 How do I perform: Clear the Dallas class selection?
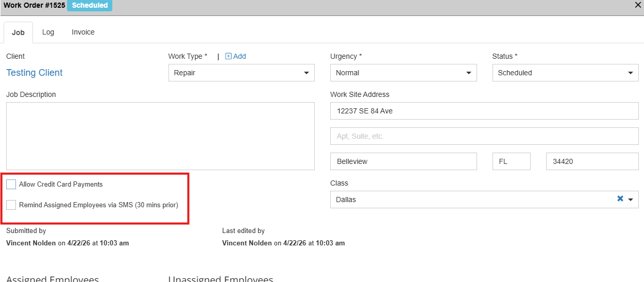pos(620,199)
